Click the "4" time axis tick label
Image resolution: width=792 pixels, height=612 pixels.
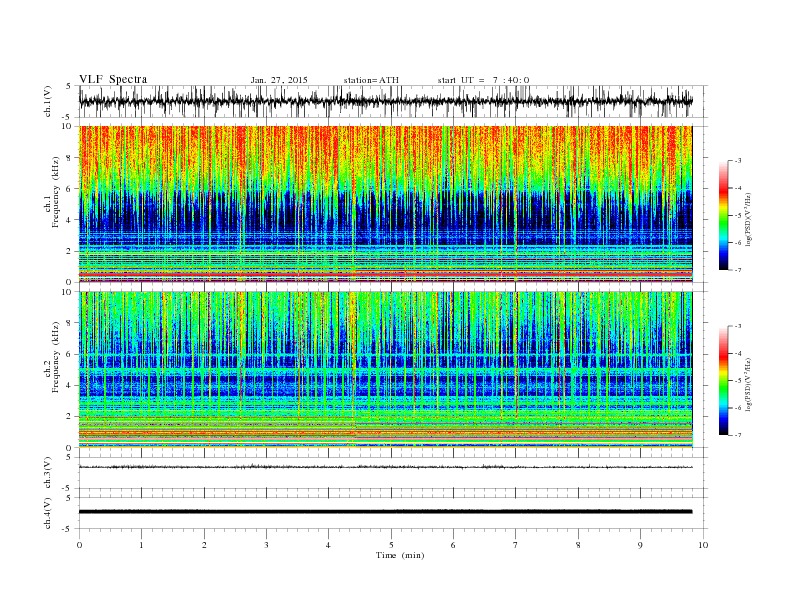coord(328,545)
